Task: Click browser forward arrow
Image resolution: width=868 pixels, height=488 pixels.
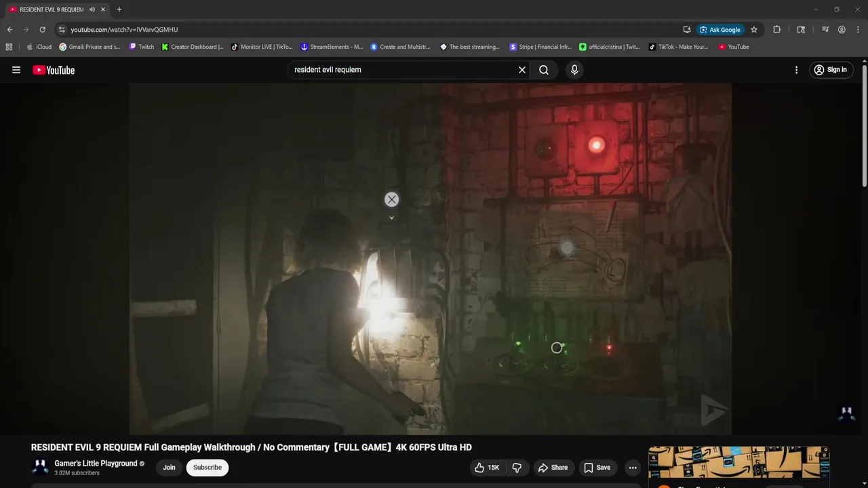Action: (x=26, y=30)
